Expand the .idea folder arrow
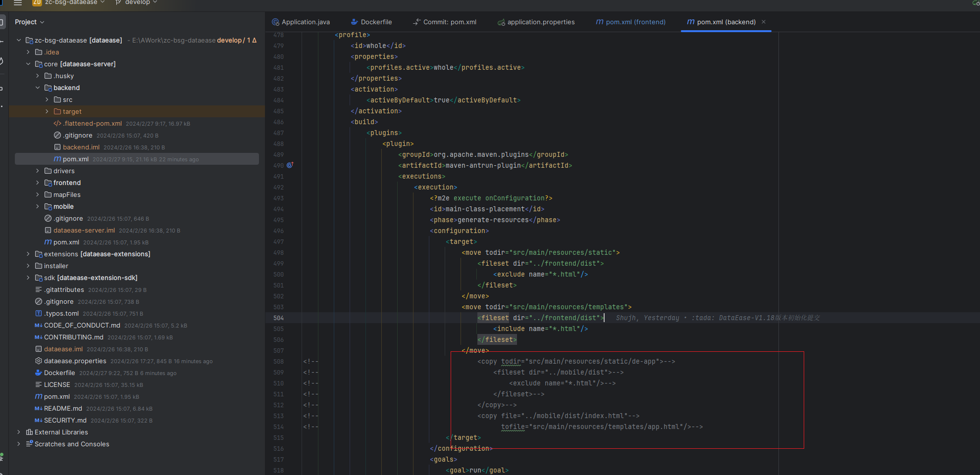This screenshot has height=475, width=980. pos(28,52)
